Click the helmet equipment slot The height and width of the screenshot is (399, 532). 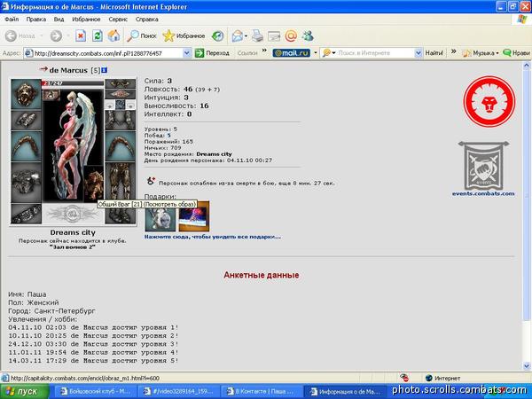pos(26,94)
